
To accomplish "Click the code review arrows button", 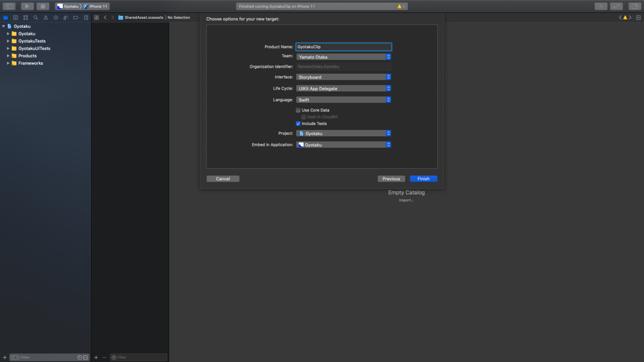I will pyautogui.click(x=617, y=6).
